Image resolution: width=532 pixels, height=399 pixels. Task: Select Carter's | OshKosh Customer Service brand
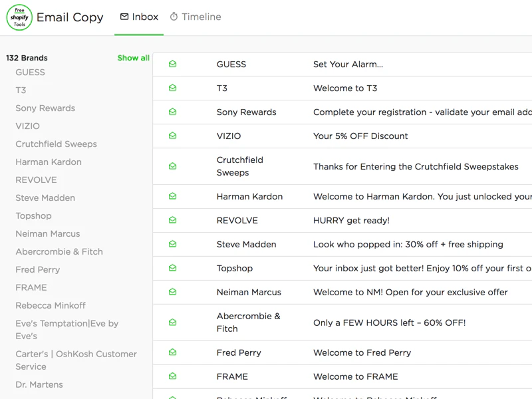pos(76,360)
